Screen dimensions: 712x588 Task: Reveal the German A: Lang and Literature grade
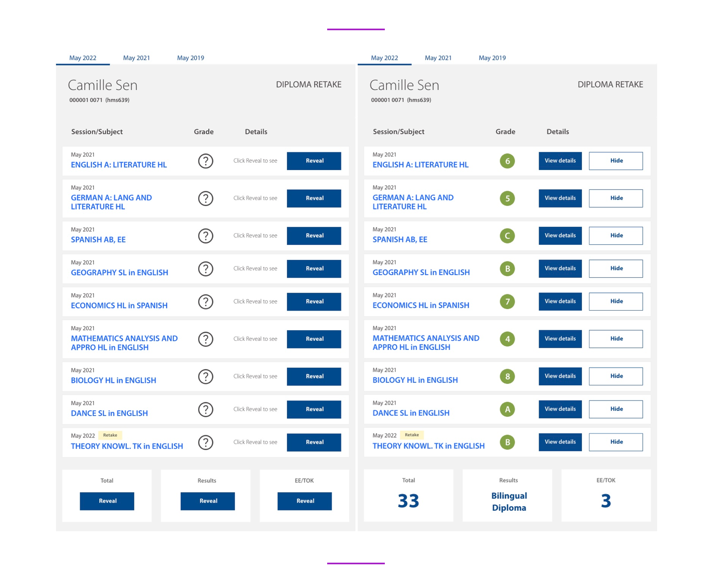[x=314, y=198]
